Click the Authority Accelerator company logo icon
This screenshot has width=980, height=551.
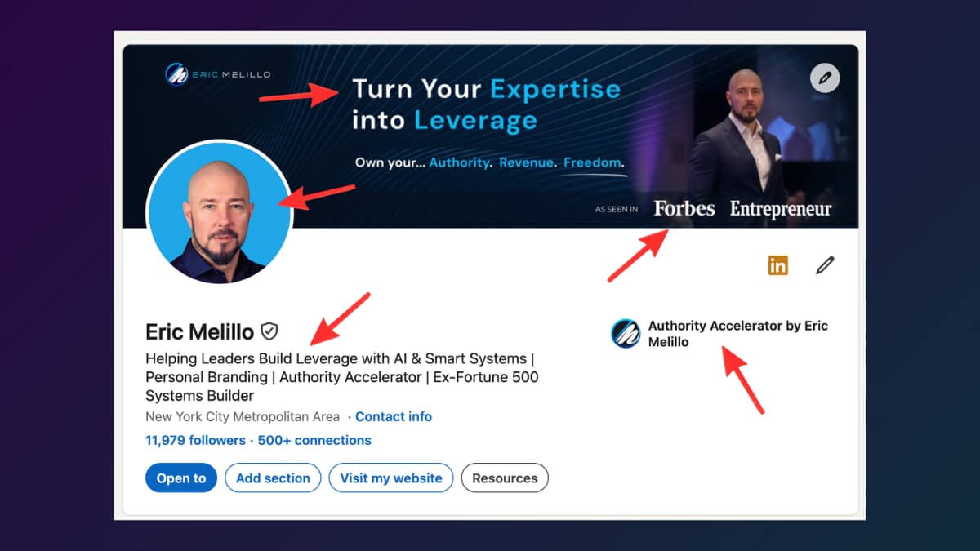(x=626, y=334)
